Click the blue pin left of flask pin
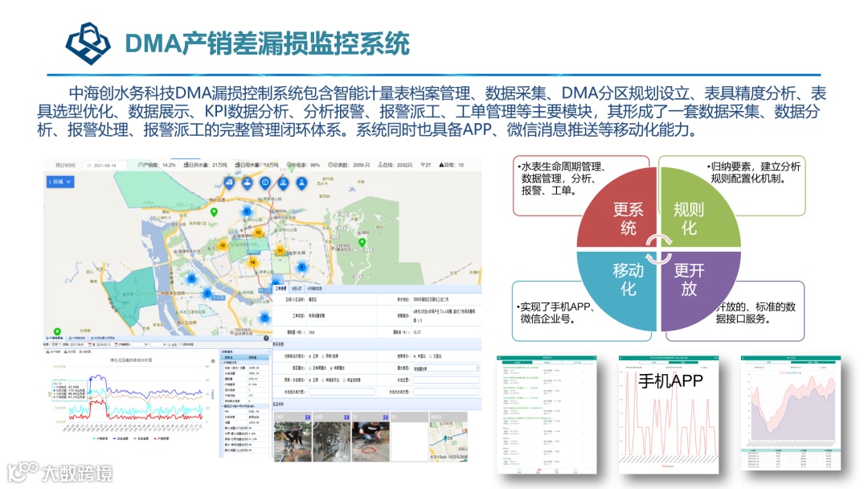Viewport: 868px width, 489px height. click(284, 183)
